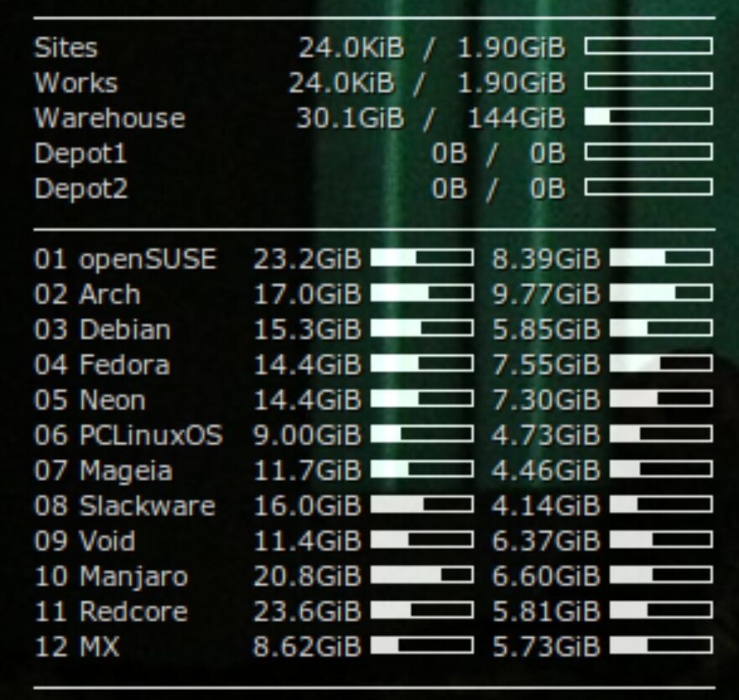Click the bar next to MX 5.73GiB
Image resolution: width=739 pixels, height=700 pixels.
point(661,646)
